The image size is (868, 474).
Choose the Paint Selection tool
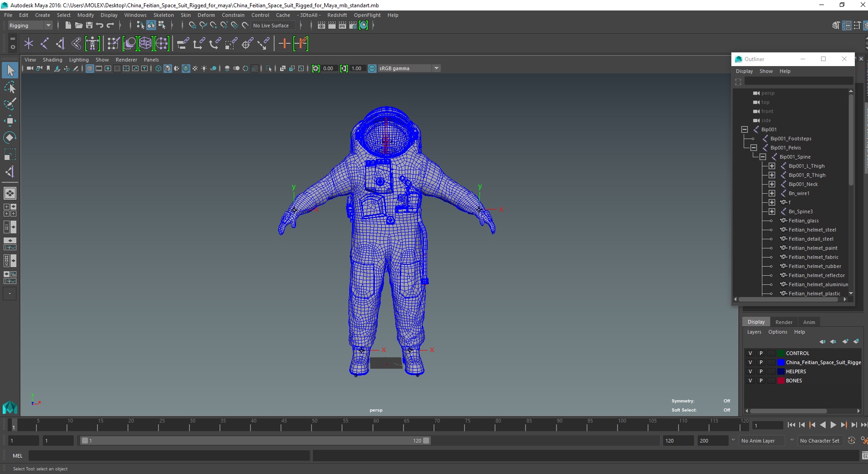pos(10,104)
